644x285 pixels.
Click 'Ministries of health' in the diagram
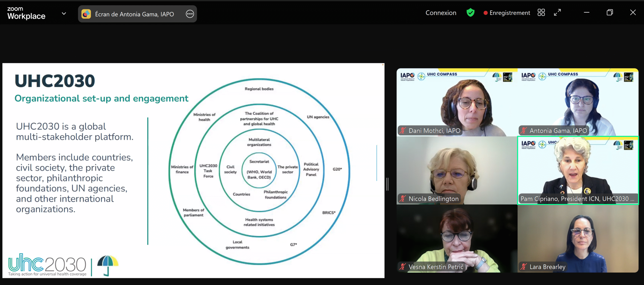(x=204, y=117)
